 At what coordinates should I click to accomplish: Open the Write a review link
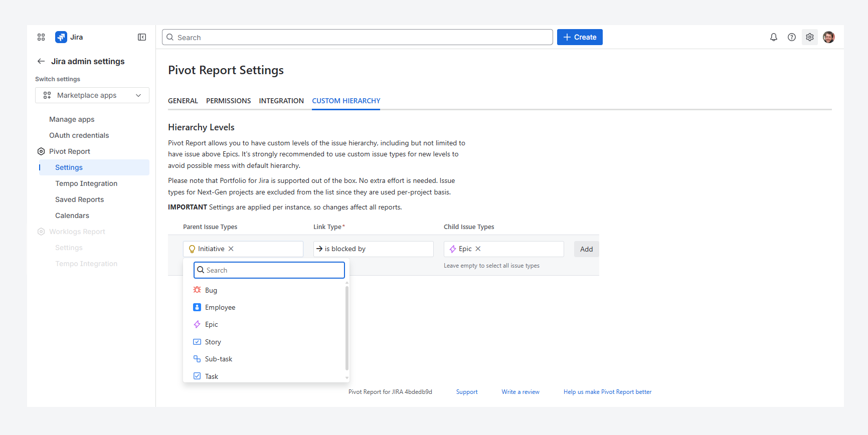(x=520, y=392)
